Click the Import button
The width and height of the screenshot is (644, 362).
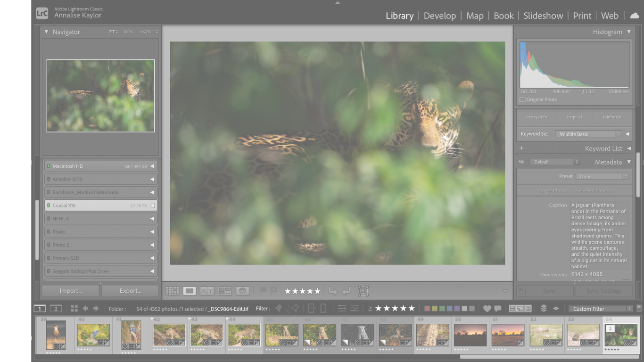(x=70, y=291)
